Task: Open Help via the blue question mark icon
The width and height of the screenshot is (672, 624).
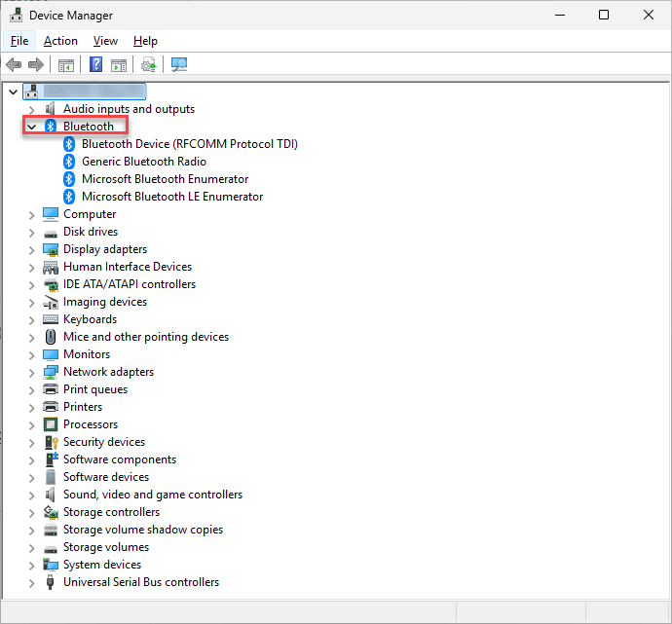Action: (x=96, y=65)
